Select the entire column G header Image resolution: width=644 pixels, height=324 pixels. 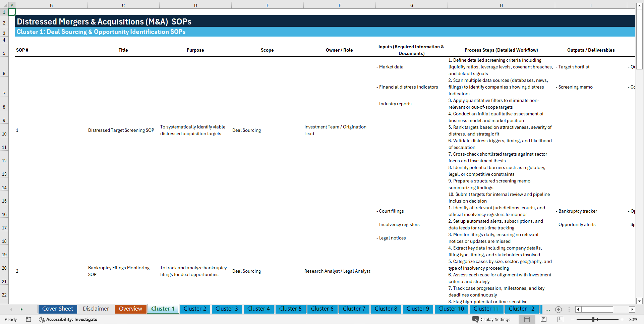point(411,5)
